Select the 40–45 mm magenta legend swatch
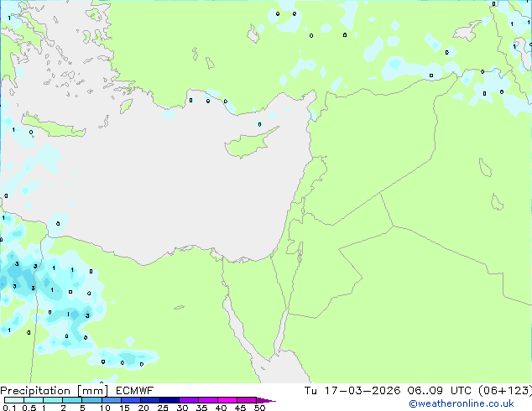This screenshot has width=532, height=411. point(227,400)
